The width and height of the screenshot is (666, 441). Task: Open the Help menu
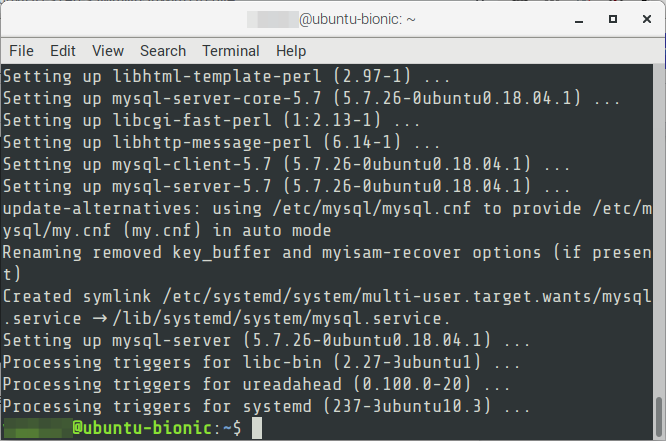point(291,51)
